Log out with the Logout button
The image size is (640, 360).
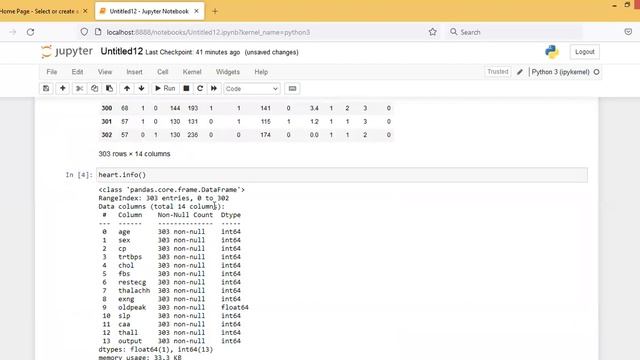584,52
